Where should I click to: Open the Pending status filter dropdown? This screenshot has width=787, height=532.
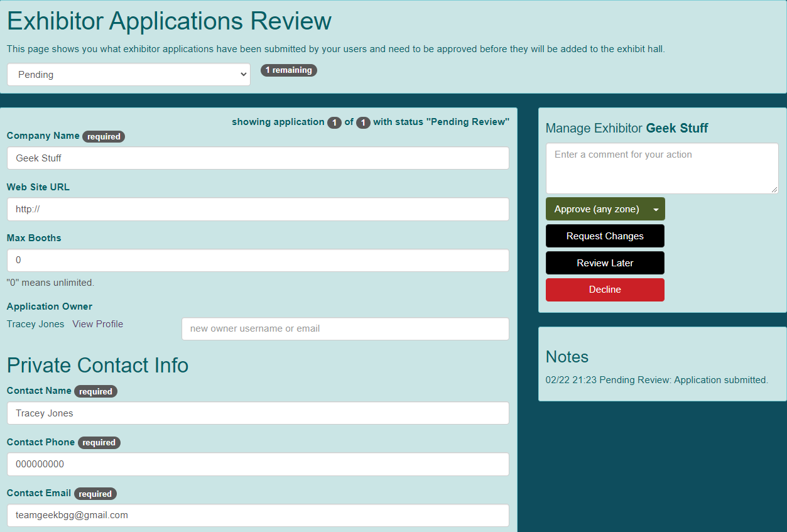pos(129,74)
